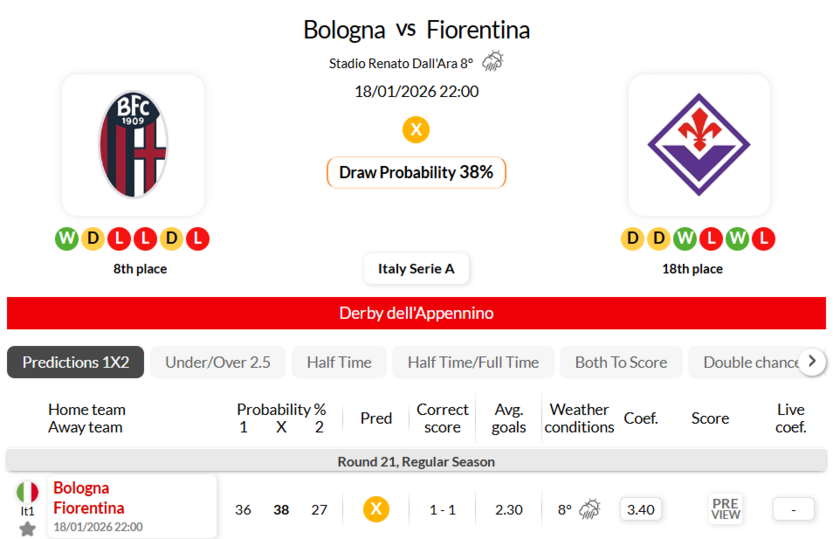Screen dimensions: 840x539
Task: Click the orange X prediction in match row
Action: pos(376,509)
